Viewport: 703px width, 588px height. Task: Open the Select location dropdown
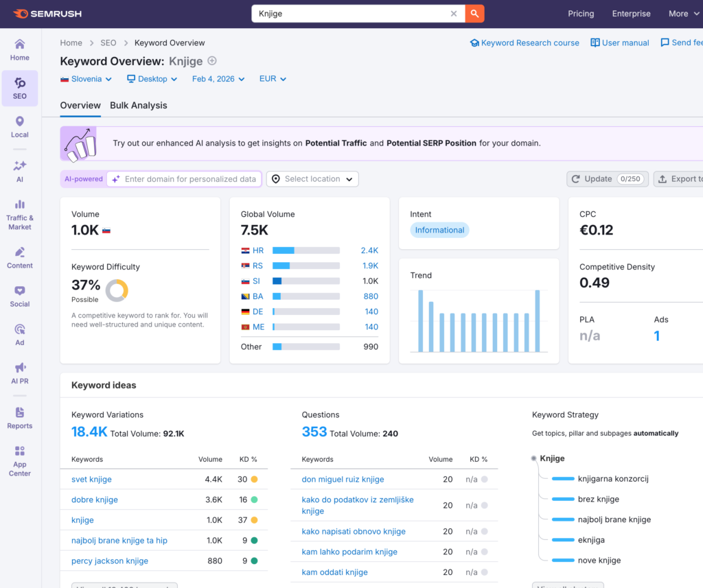coord(312,179)
